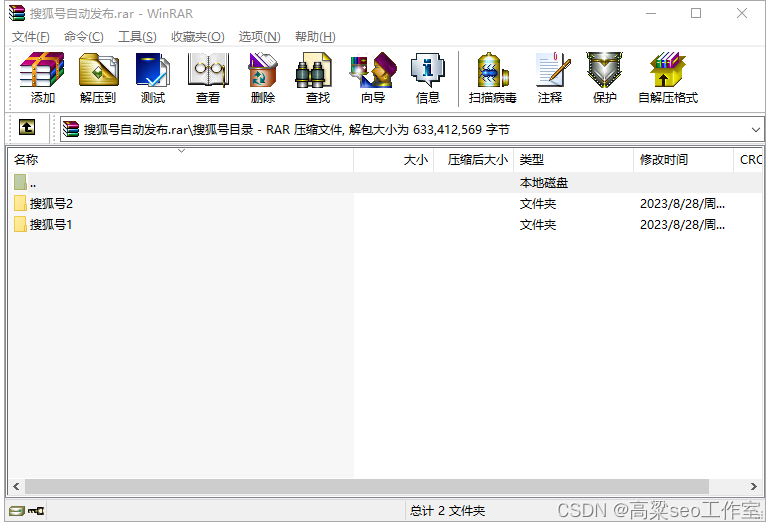Viewport: 775px width, 530px height.
Task: Sort by the 类型 column header
Action: [573, 160]
